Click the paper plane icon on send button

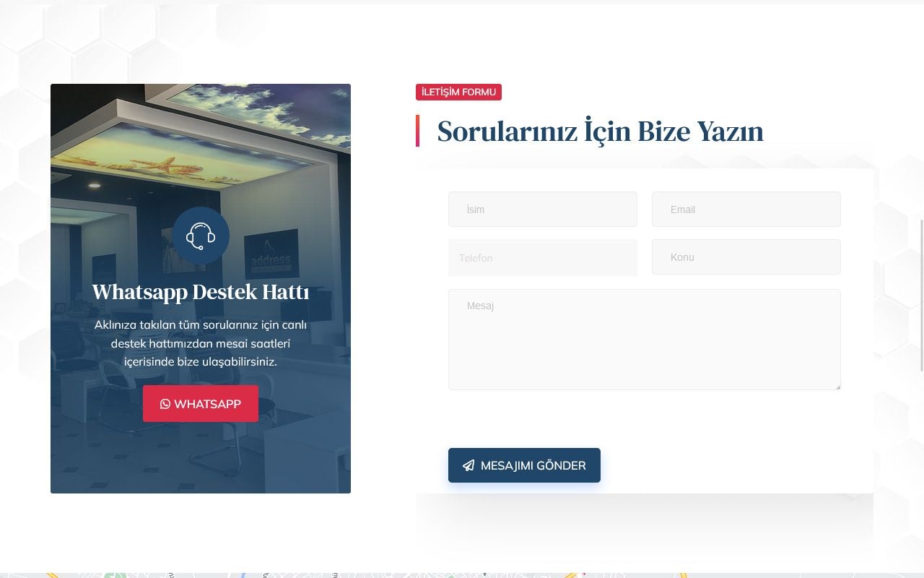click(468, 466)
